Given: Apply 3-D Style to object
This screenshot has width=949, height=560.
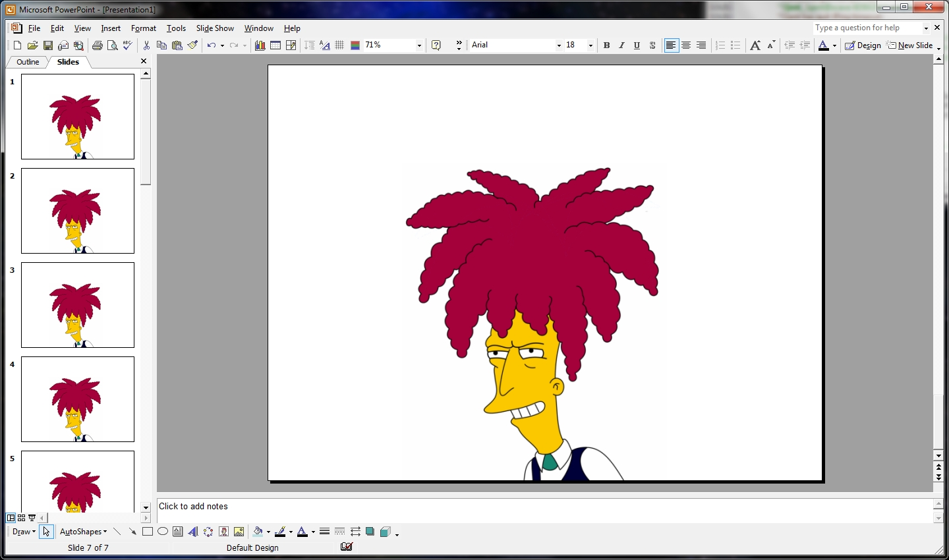Looking at the screenshot, I should point(386,532).
